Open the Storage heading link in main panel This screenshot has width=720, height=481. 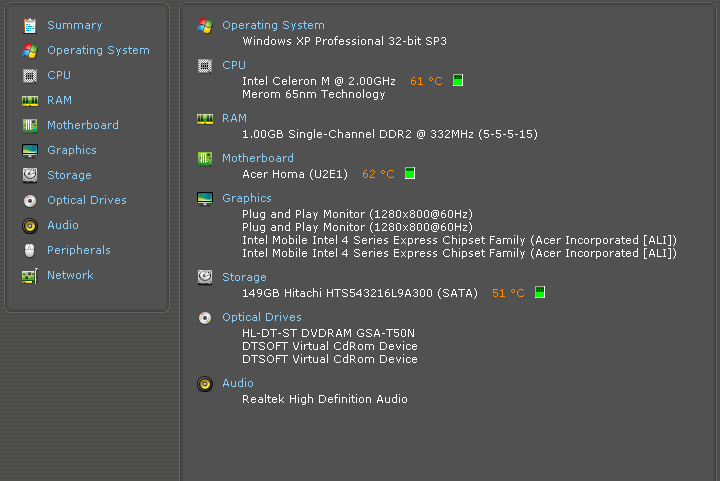(244, 277)
